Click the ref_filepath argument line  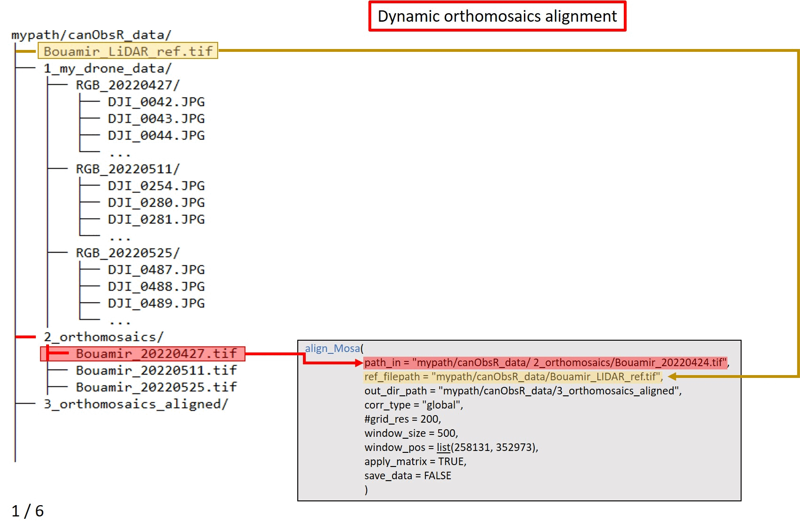[x=513, y=376]
